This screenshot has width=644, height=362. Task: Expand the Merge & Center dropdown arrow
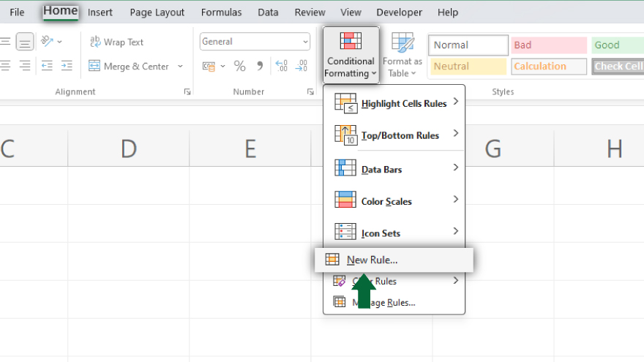coord(180,67)
